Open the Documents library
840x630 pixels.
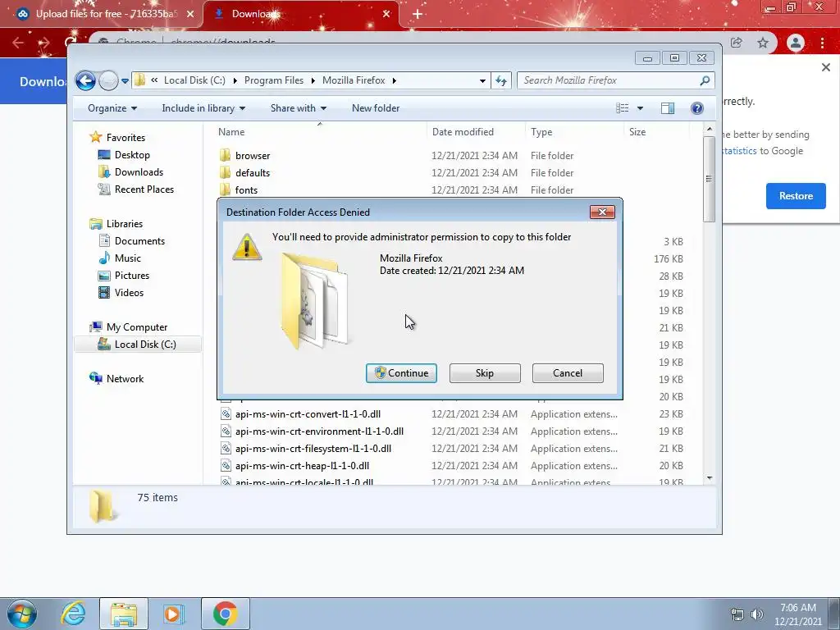tap(132, 241)
